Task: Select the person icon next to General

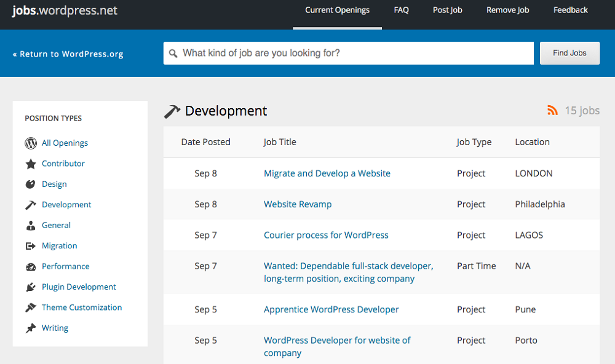Action: click(x=31, y=226)
